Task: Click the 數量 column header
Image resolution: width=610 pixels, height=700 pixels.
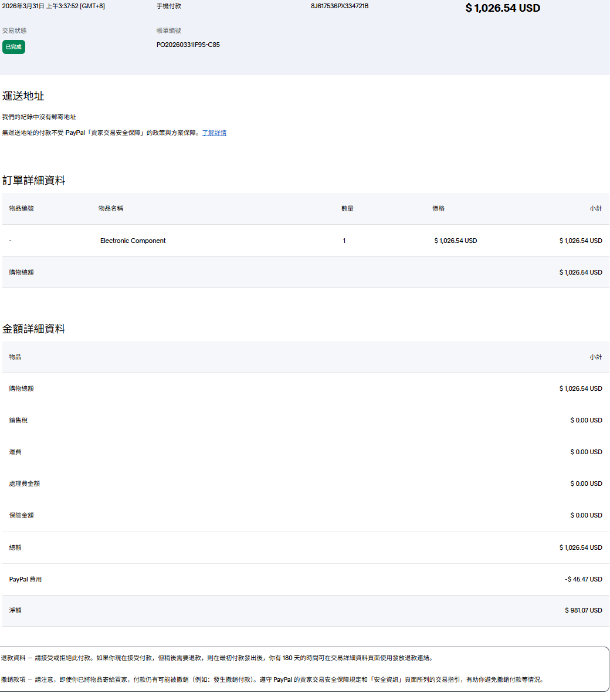Action: 347,208
